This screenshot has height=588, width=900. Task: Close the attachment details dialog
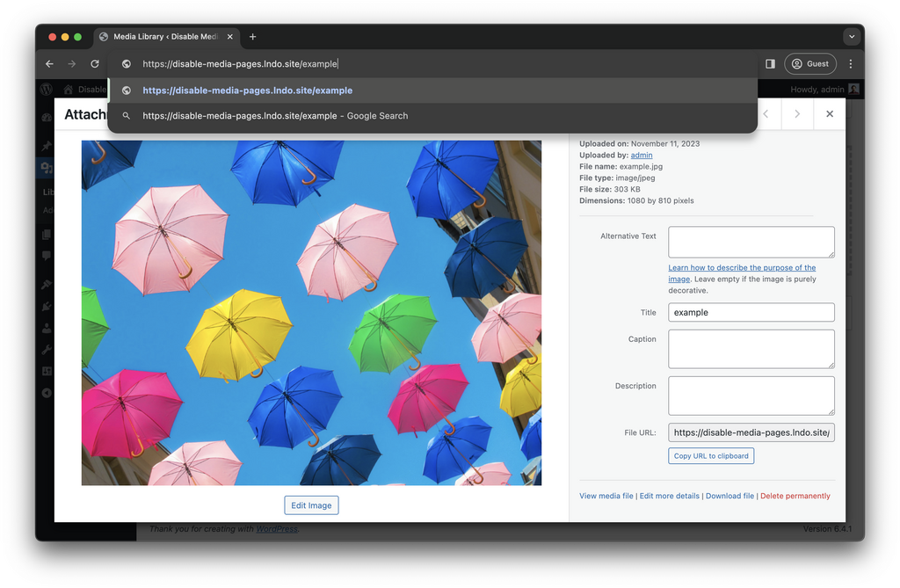coord(829,114)
